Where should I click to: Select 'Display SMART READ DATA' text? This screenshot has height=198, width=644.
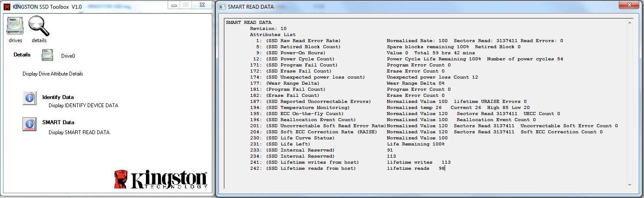click(x=79, y=132)
